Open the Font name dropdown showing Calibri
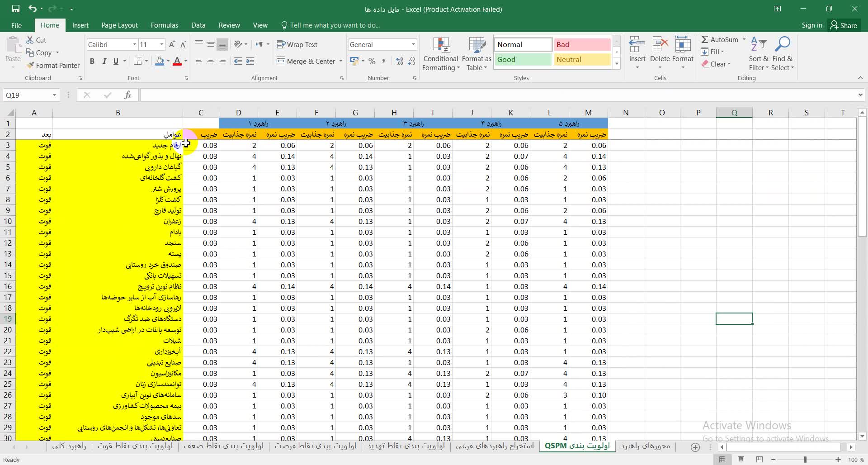The height and width of the screenshot is (465, 868). click(x=134, y=44)
